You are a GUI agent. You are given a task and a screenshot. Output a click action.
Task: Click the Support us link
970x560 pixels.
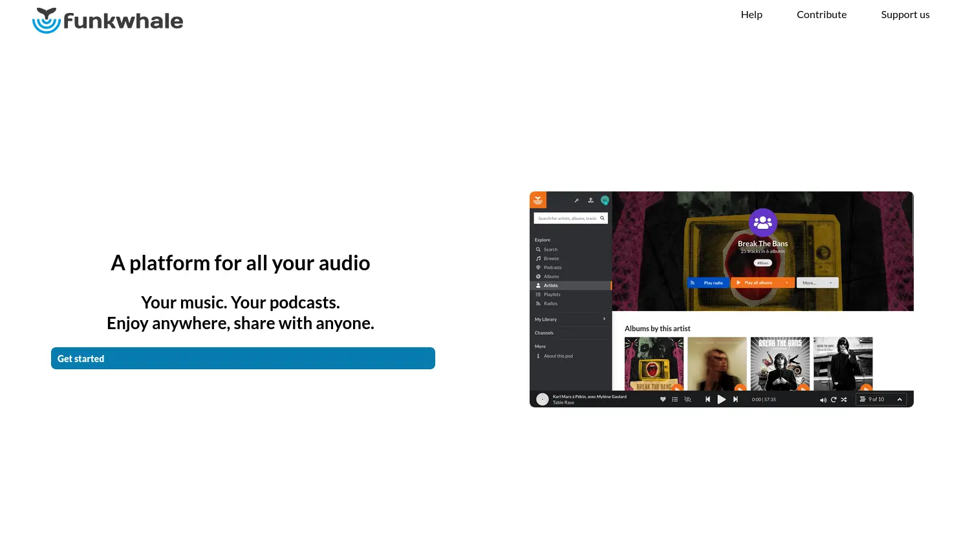tap(905, 14)
